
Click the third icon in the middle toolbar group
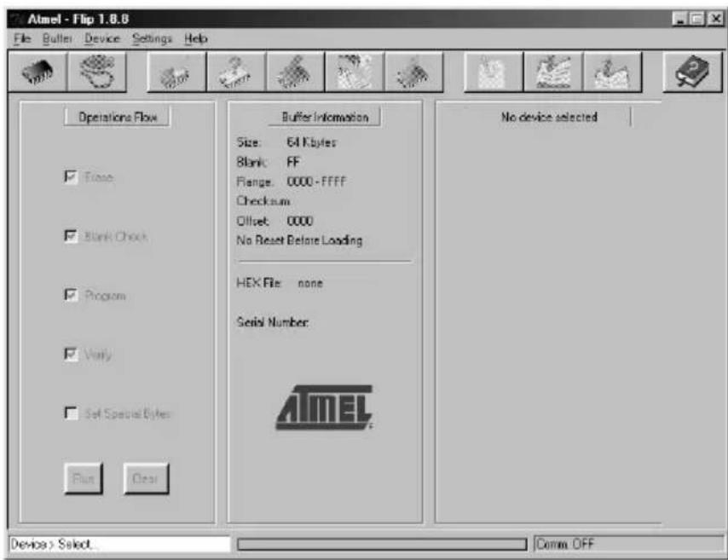click(x=295, y=72)
